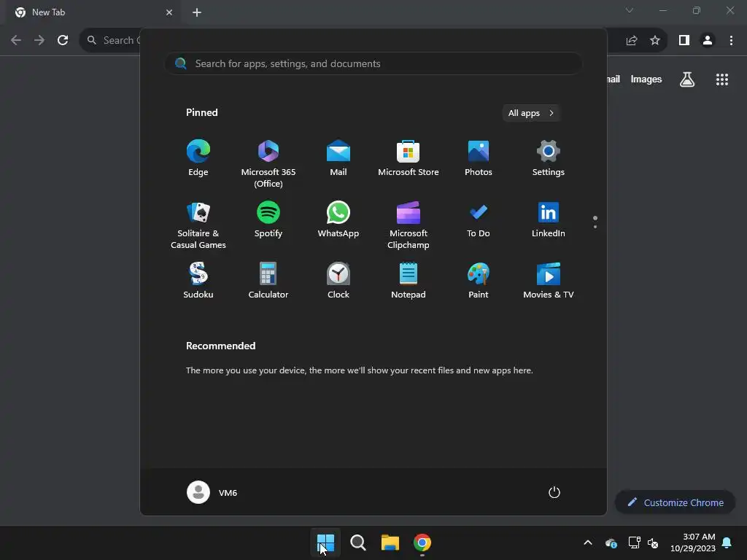Click the Windows Start button on taskbar
Viewport: 747px width, 560px height.
click(326, 542)
